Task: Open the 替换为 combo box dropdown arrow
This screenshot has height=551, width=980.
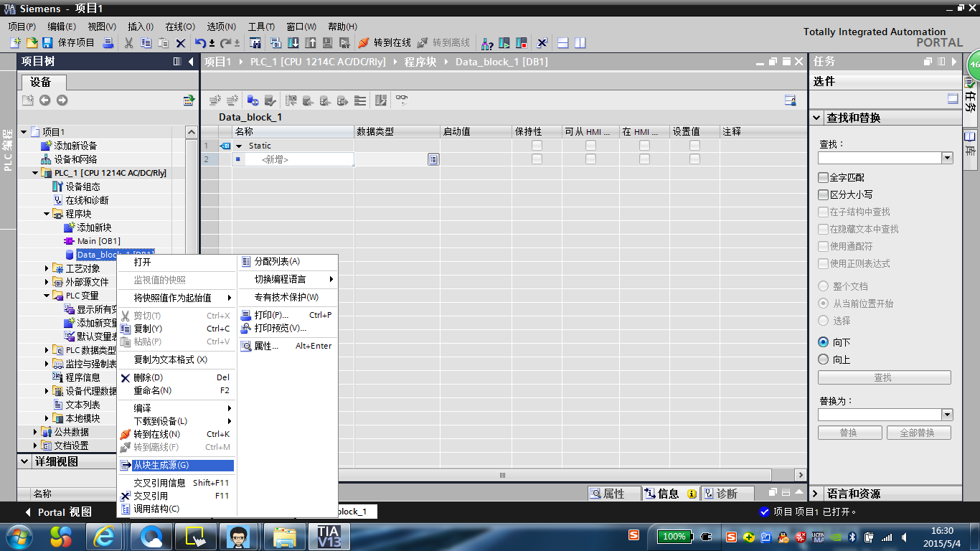Action: point(947,415)
